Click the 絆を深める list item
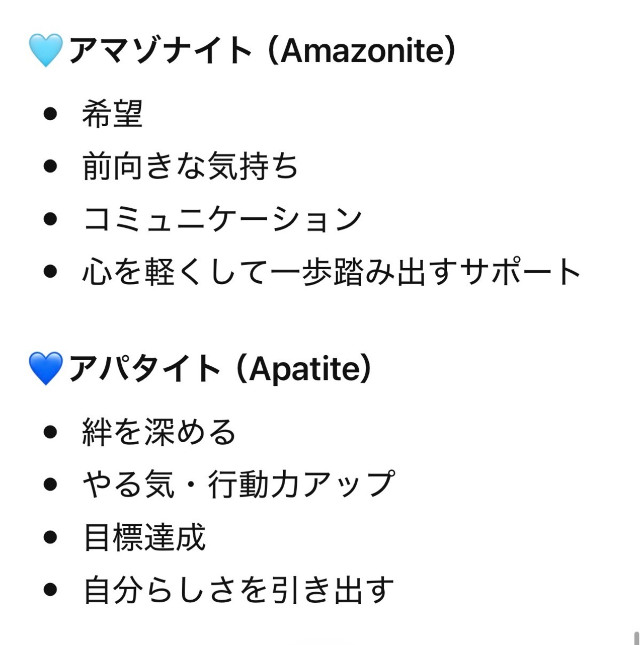The image size is (644, 645). (159, 432)
